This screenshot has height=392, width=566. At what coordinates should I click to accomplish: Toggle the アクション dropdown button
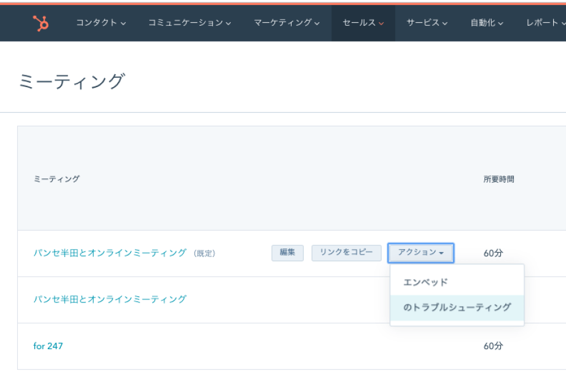coord(421,253)
